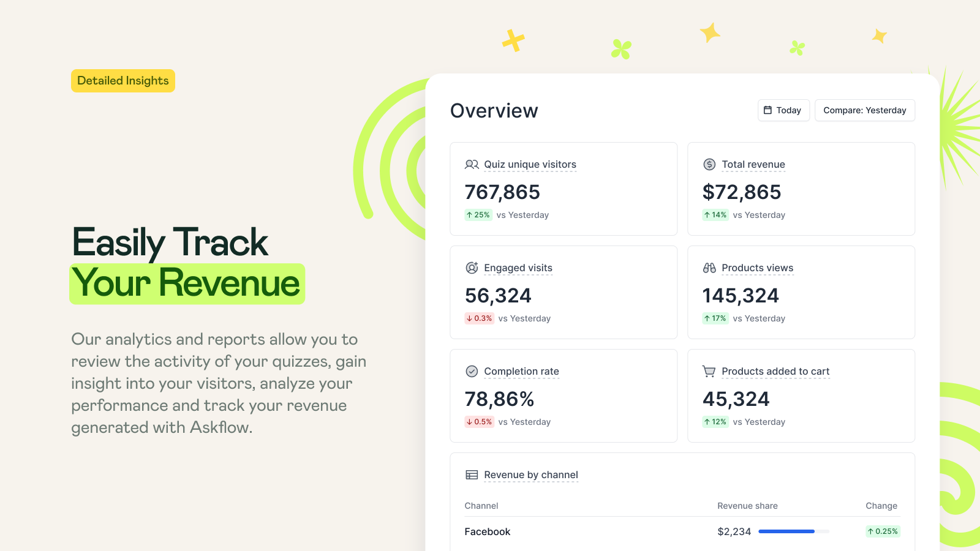Viewport: 980px width, 551px height.
Task: Select the Total revenue dollar icon
Action: [x=709, y=164]
